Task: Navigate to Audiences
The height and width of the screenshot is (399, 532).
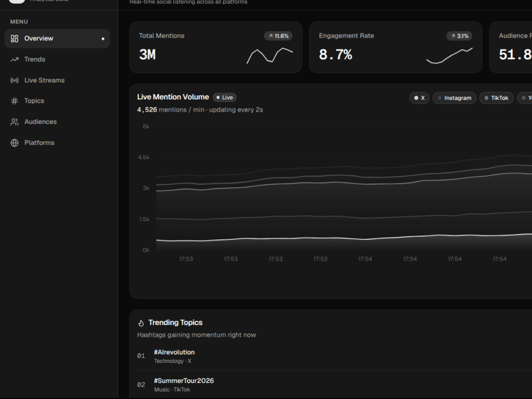Action: pos(57,122)
